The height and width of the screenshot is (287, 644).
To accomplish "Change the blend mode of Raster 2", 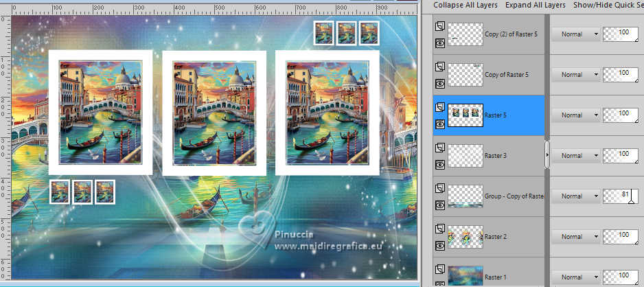I will tap(575, 237).
